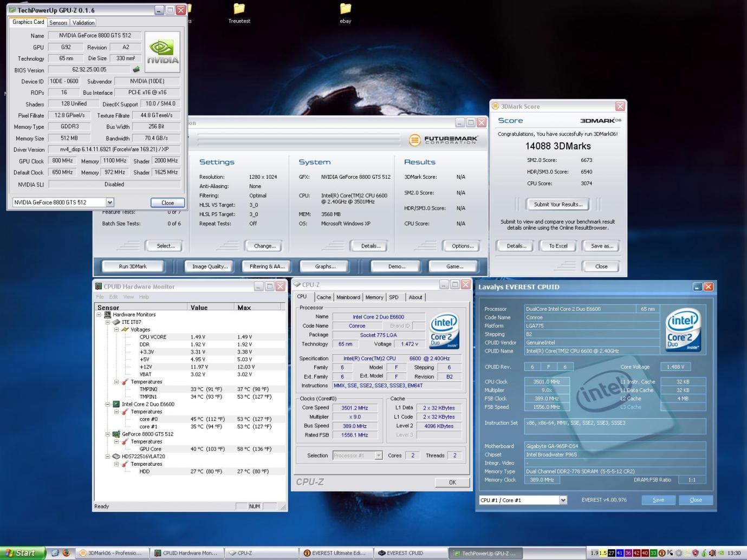
Task: Click the BIOS save chip icon in GPU-Z
Action: point(136,69)
